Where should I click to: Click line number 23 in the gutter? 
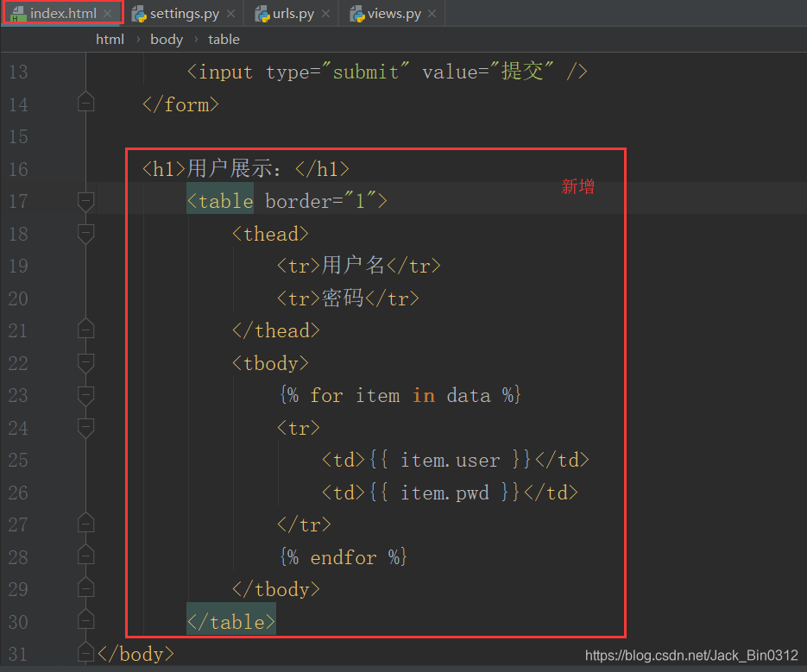click(x=18, y=395)
